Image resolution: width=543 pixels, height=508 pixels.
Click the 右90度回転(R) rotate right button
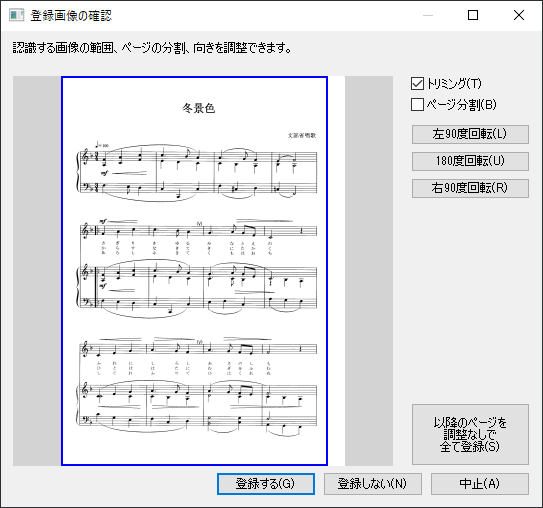point(470,188)
